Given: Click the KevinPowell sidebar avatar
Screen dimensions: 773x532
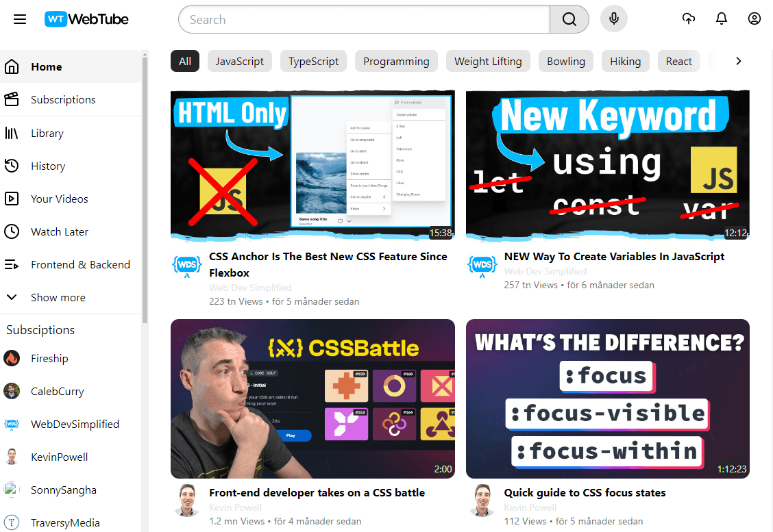Looking at the screenshot, I should click(x=12, y=457).
